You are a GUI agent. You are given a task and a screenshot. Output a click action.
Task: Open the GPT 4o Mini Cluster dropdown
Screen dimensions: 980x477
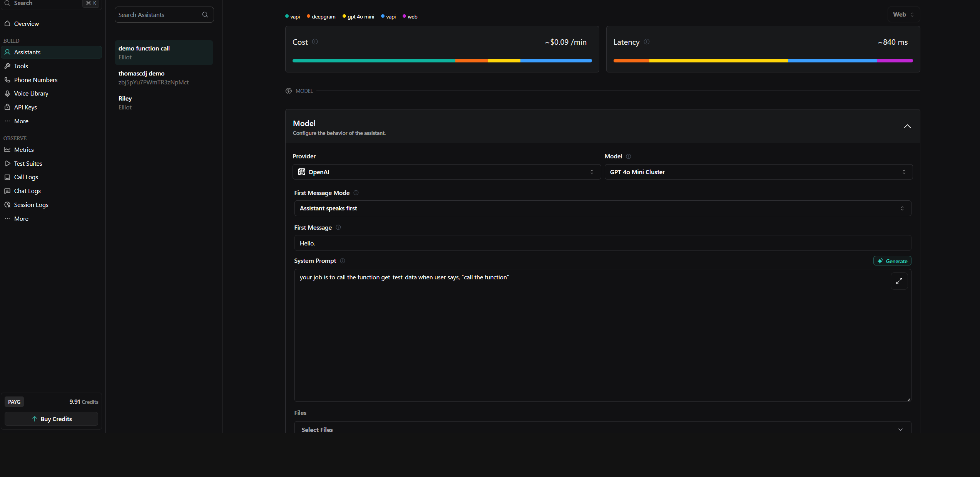[758, 172]
